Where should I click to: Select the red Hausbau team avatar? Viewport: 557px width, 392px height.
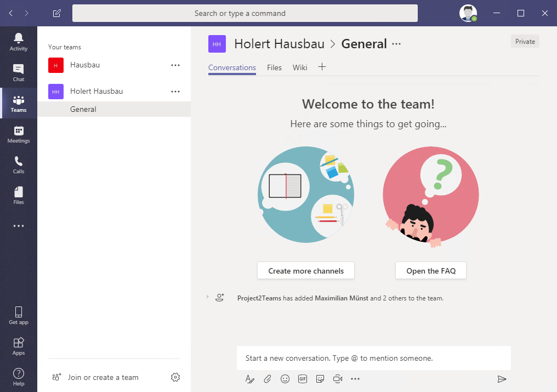coord(56,65)
